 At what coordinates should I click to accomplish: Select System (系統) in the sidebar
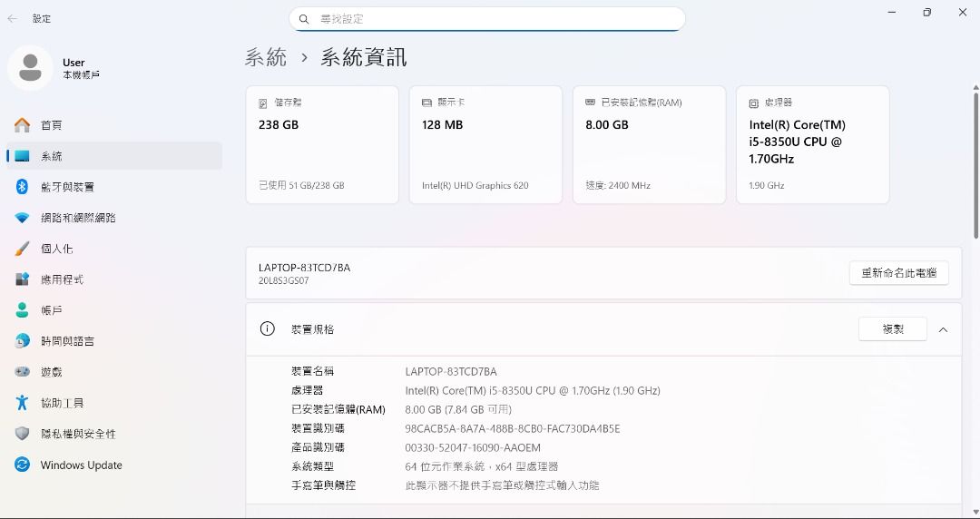52,156
